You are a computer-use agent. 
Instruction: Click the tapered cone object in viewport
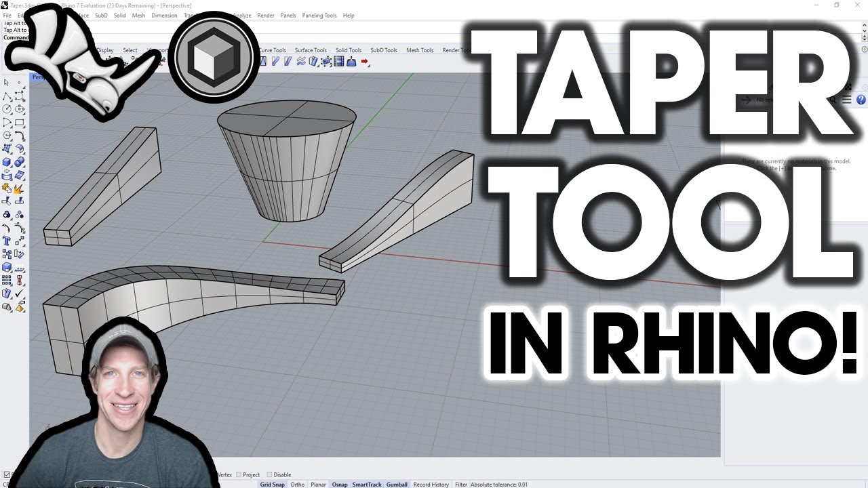pyautogui.click(x=286, y=163)
